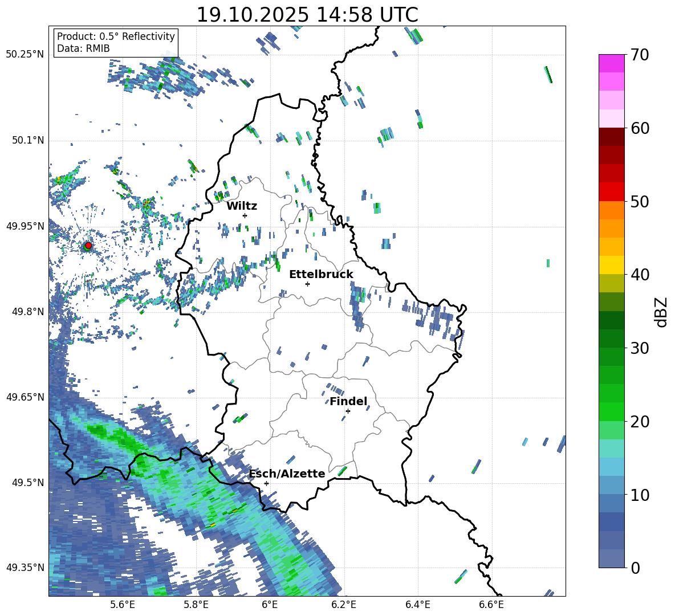Click the 49.35°N latitude label

click(25, 568)
